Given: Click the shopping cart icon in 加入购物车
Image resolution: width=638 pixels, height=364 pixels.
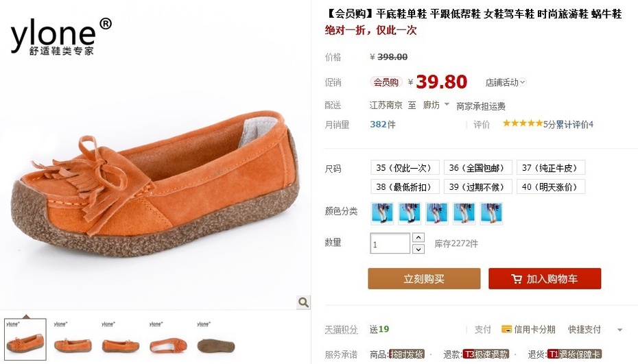Looking at the screenshot, I should pyautogui.click(x=517, y=279).
